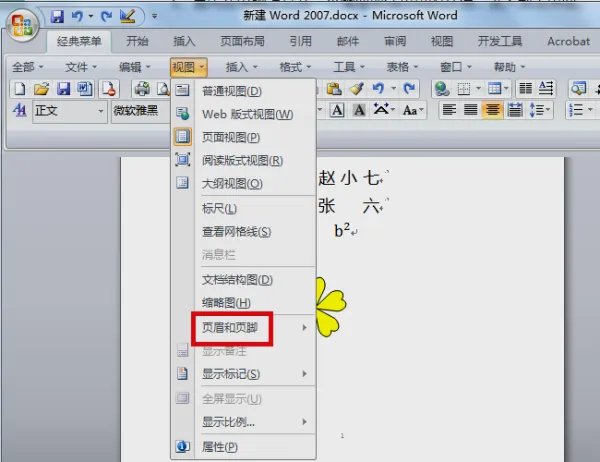600x462 pixels.
Task: Click the b² text in document
Action: [342, 230]
